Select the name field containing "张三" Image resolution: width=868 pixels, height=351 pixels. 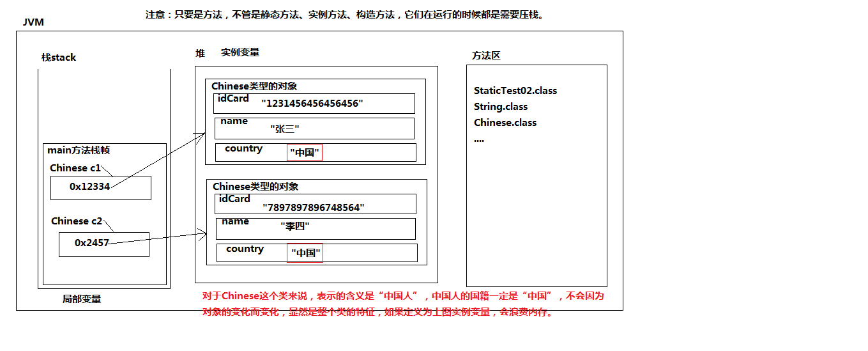[314, 129]
